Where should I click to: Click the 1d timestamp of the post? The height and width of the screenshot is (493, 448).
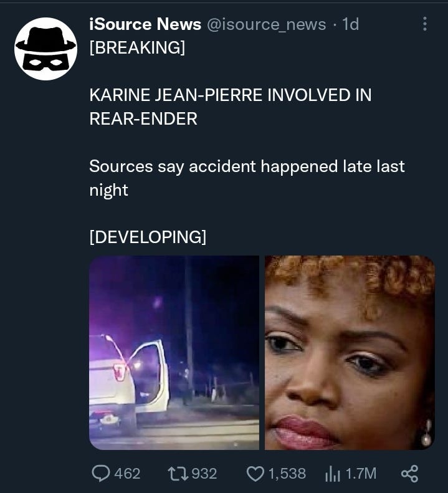pos(351,24)
